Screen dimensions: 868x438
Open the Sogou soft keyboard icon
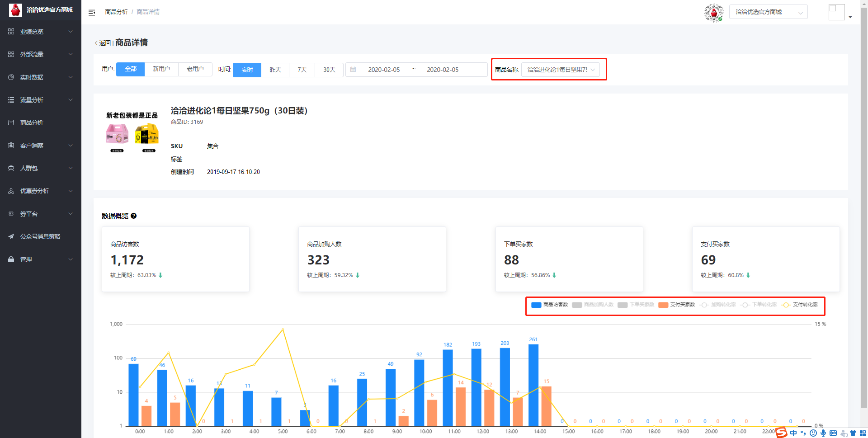pyautogui.click(x=833, y=433)
